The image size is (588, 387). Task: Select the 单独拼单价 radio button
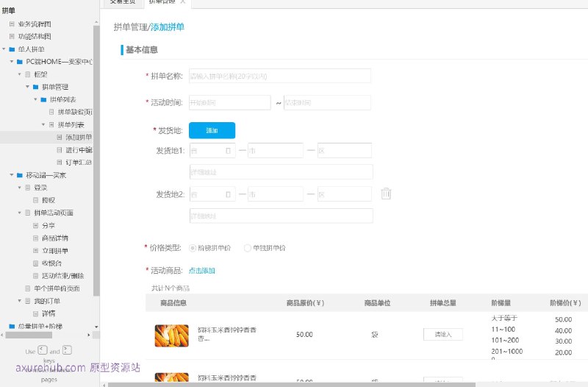point(248,248)
